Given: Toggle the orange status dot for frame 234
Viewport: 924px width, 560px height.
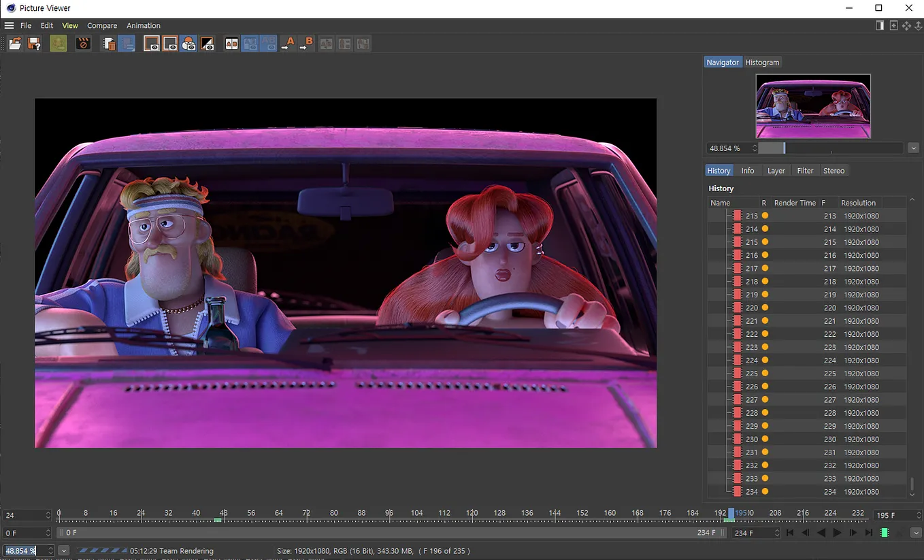Looking at the screenshot, I should tap(765, 492).
